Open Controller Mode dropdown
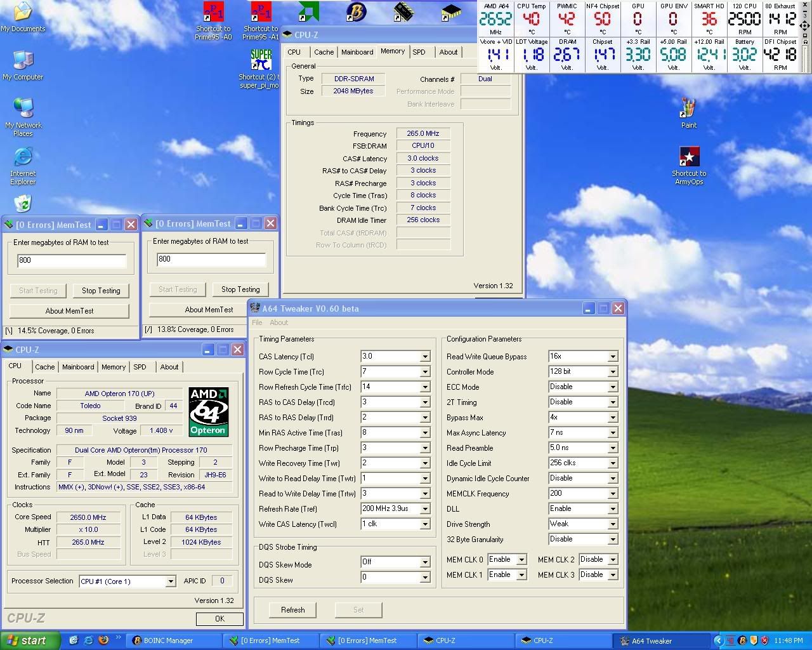 coord(613,372)
